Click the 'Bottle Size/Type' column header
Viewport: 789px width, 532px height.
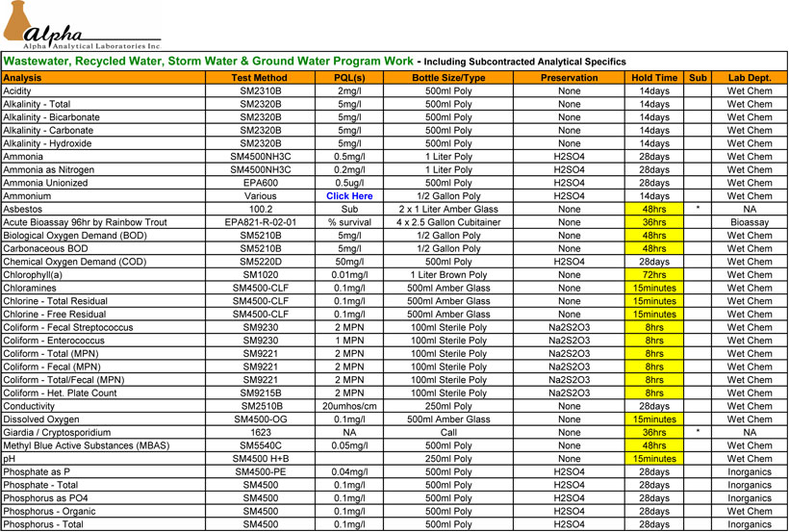coord(448,78)
